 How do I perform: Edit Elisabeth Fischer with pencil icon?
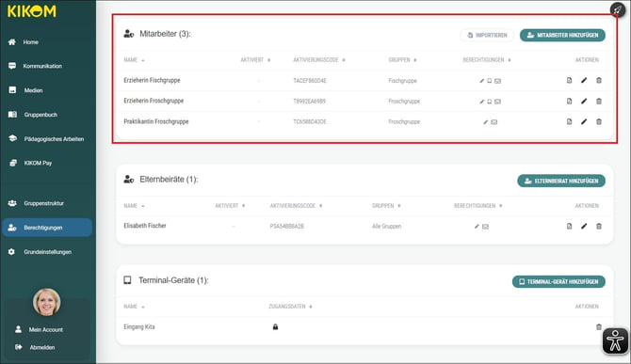tap(584, 226)
